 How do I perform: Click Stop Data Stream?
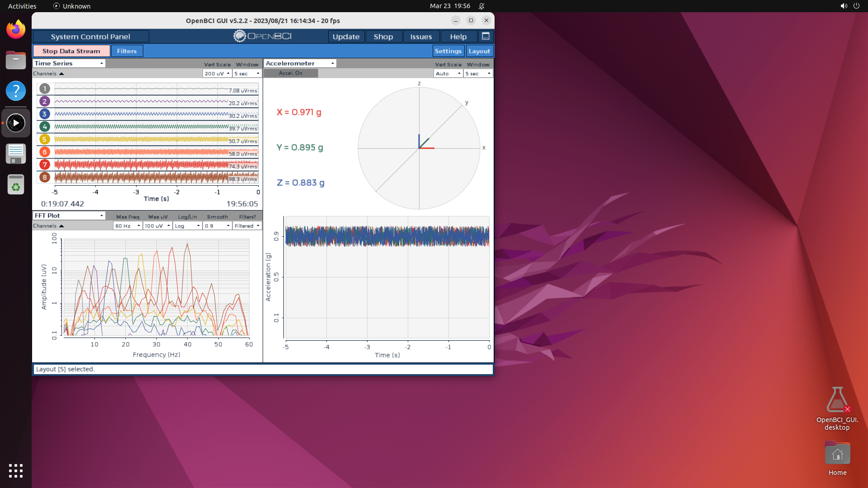[x=71, y=51]
